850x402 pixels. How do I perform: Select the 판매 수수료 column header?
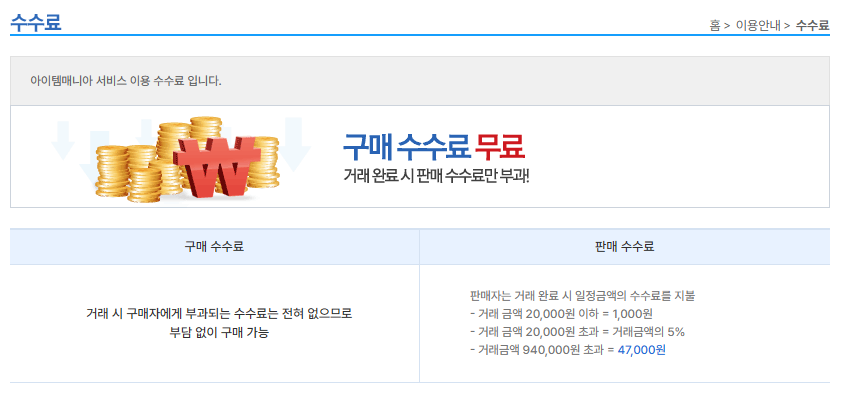click(624, 247)
